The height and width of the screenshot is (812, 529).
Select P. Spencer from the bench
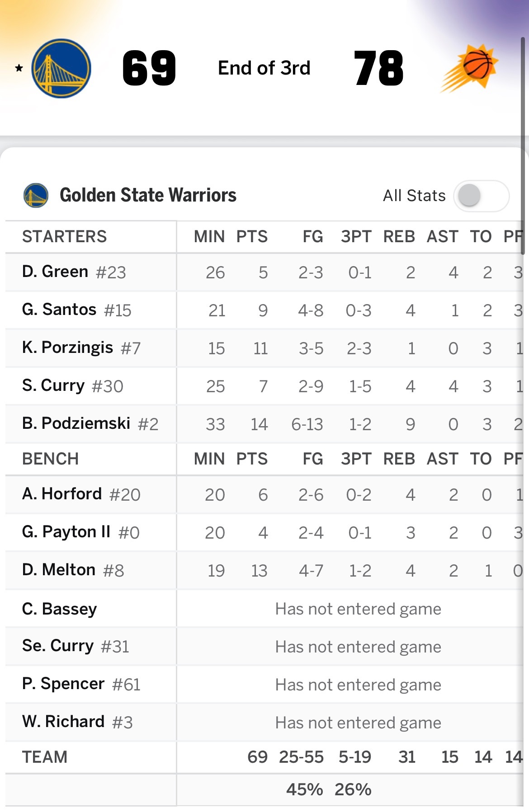[64, 684]
